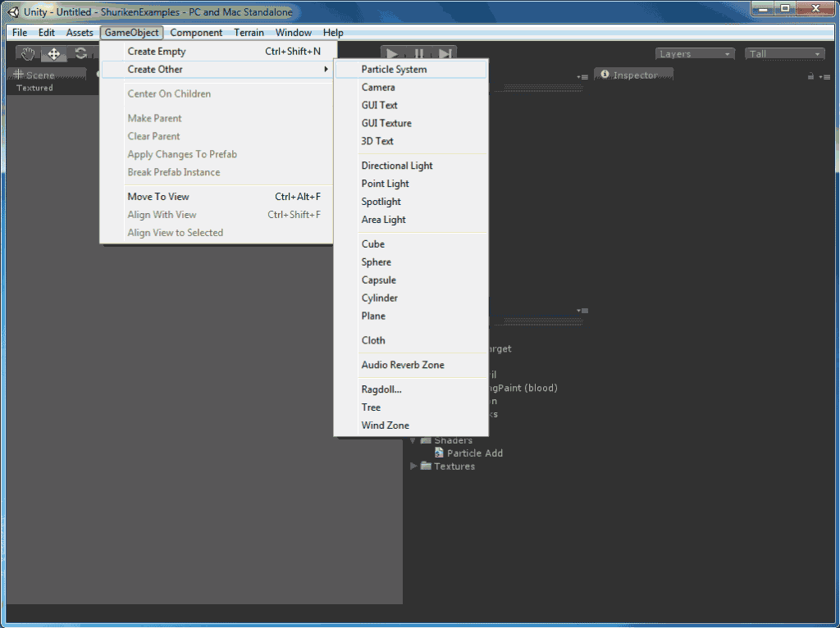This screenshot has height=628, width=840.
Task: Open the File menu
Action: [x=20, y=33]
